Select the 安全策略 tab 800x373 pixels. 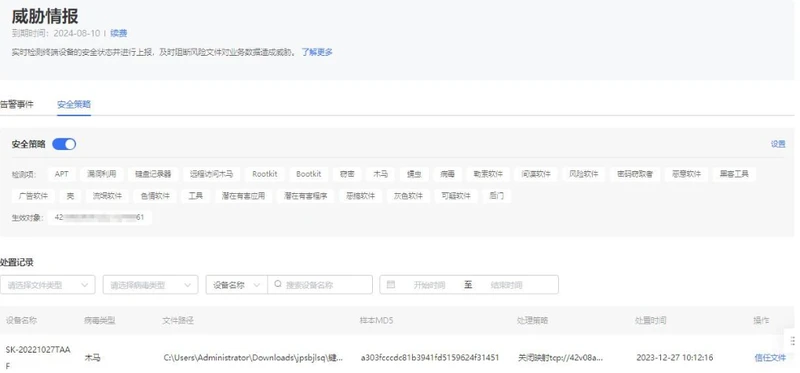coord(74,104)
